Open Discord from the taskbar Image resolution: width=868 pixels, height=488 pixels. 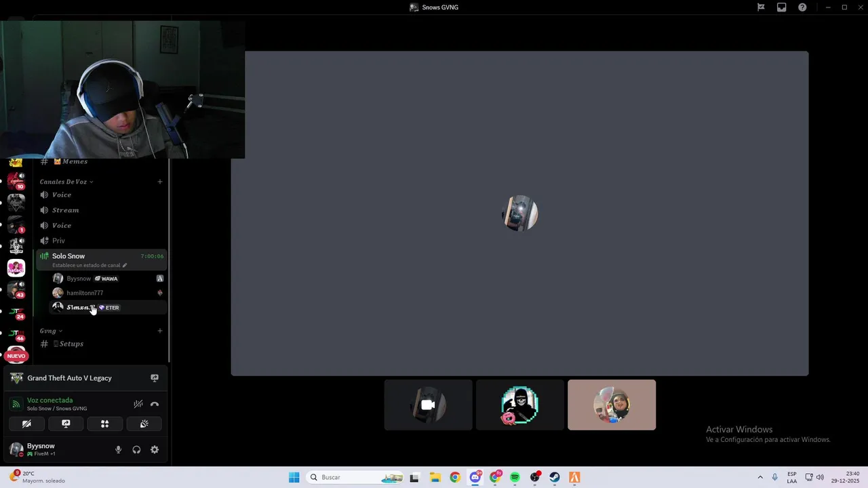point(475,477)
